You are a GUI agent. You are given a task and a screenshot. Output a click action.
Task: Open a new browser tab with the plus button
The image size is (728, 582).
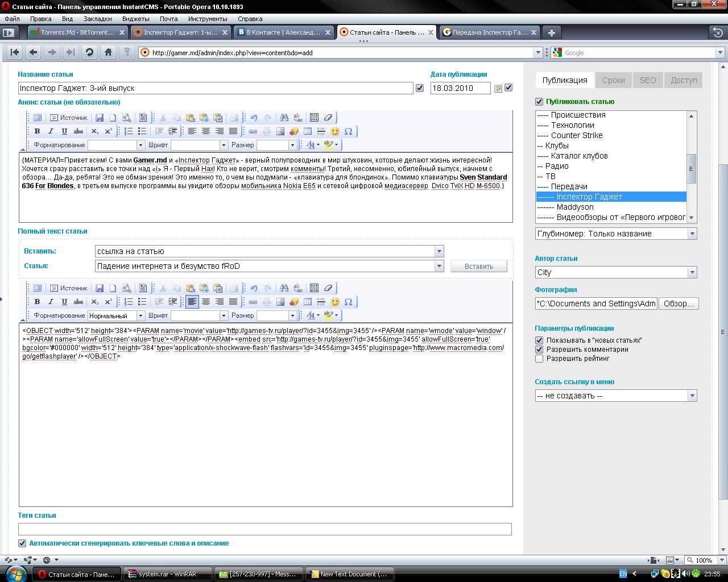point(551,32)
